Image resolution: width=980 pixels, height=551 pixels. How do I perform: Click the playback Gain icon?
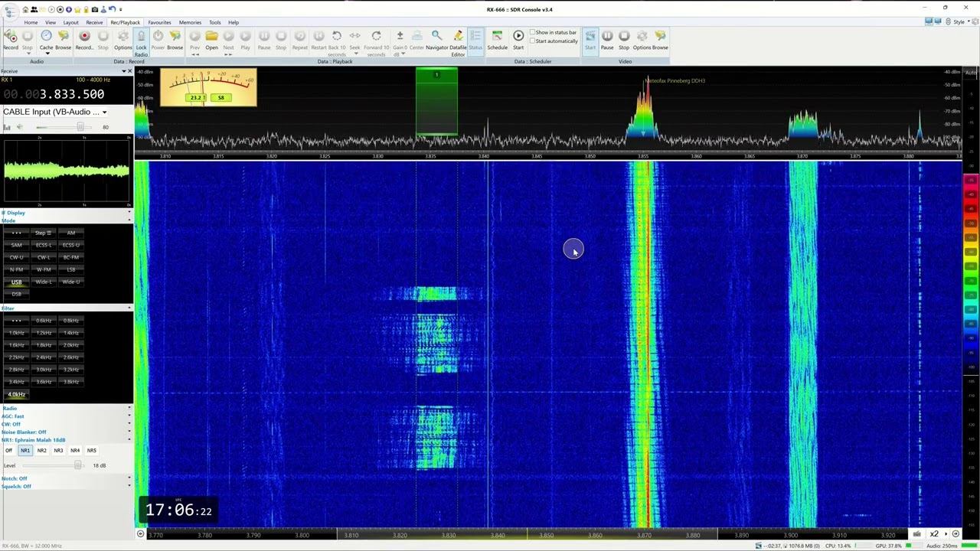coord(400,36)
